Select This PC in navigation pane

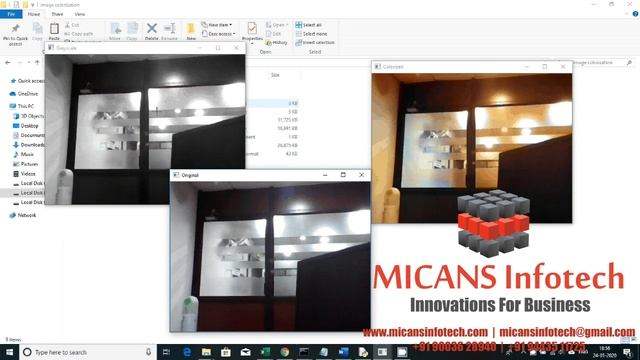click(22, 106)
